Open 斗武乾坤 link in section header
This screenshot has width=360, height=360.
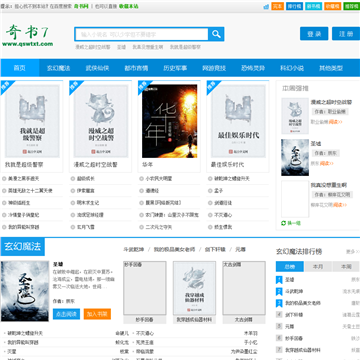pyautogui.click(x=134, y=249)
